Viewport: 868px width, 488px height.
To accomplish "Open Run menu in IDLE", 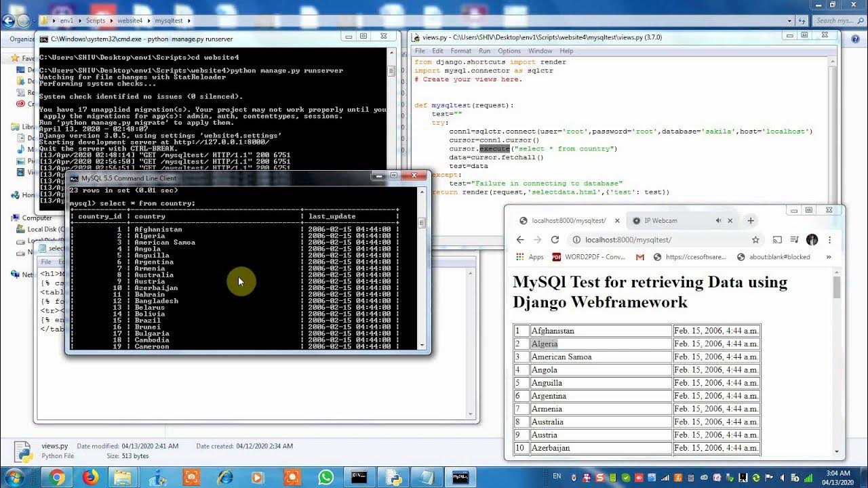I will (x=484, y=51).
